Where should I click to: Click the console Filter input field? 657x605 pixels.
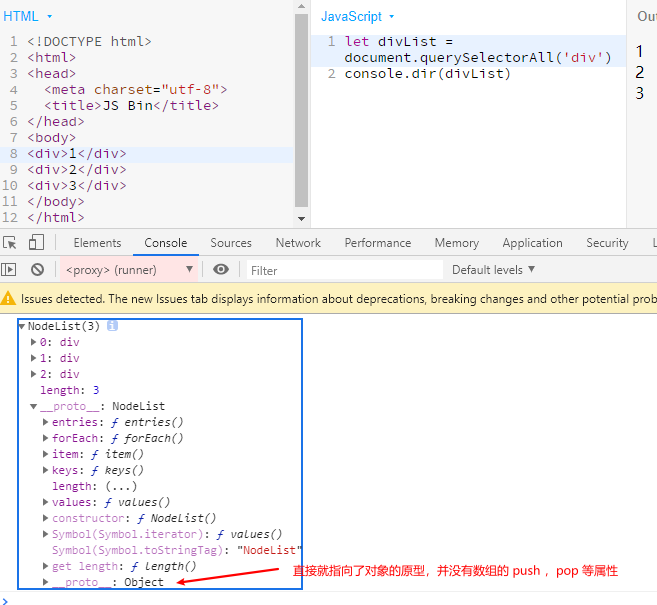344,270
